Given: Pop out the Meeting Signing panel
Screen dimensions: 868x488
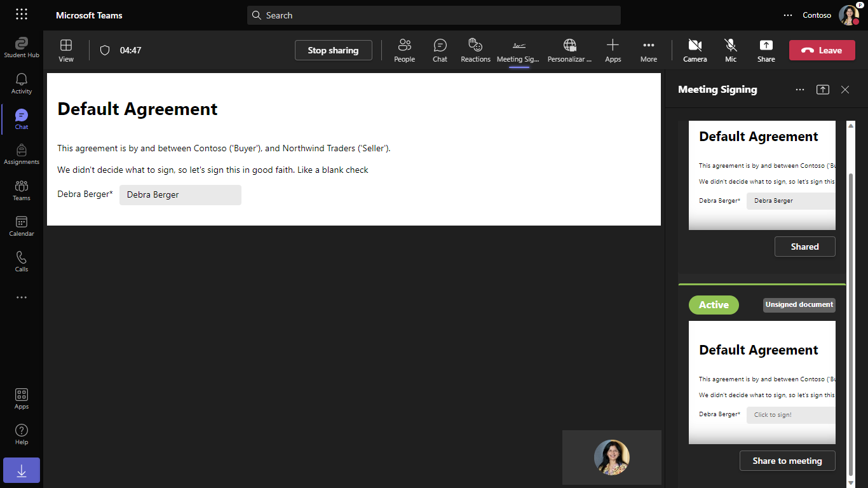Looking at the screenshot, I should 822,90.
